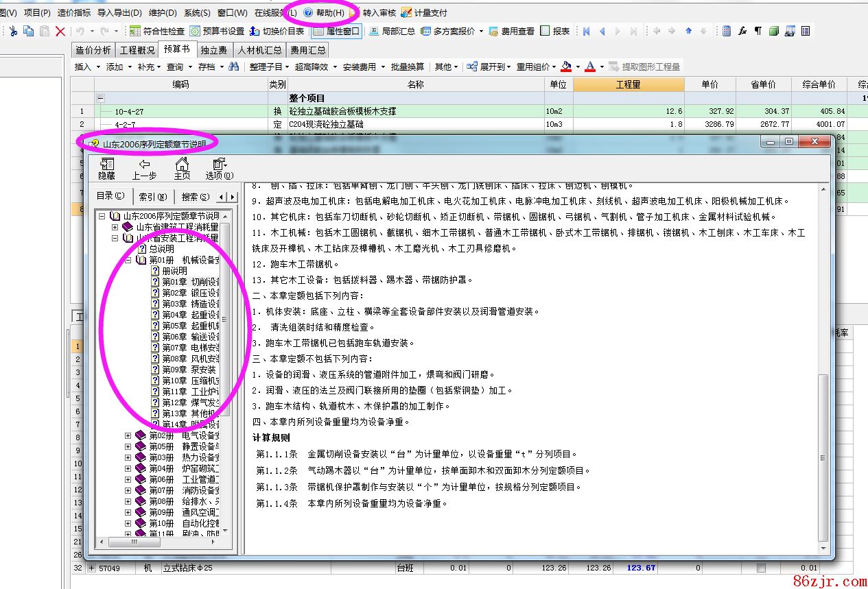Click the binoculars find icon
This screenshot has width=868, height=589.
234,67
